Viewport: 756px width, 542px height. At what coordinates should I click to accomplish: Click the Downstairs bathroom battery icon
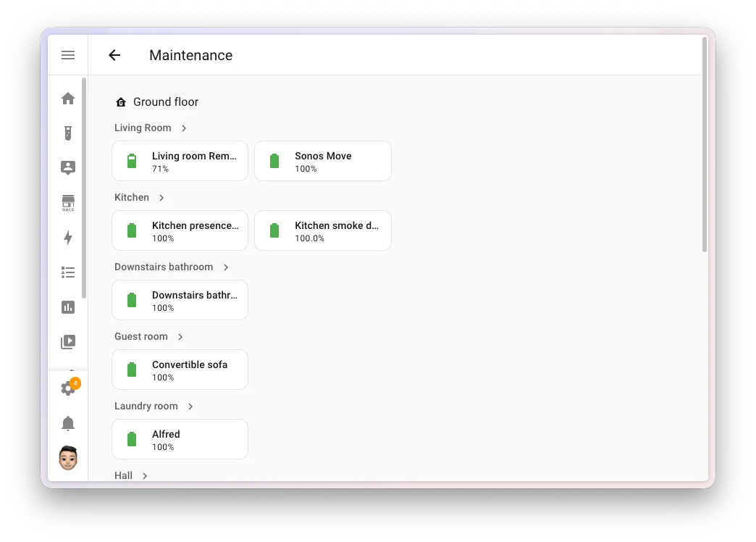pyautogui.click(x=132, y=300)
